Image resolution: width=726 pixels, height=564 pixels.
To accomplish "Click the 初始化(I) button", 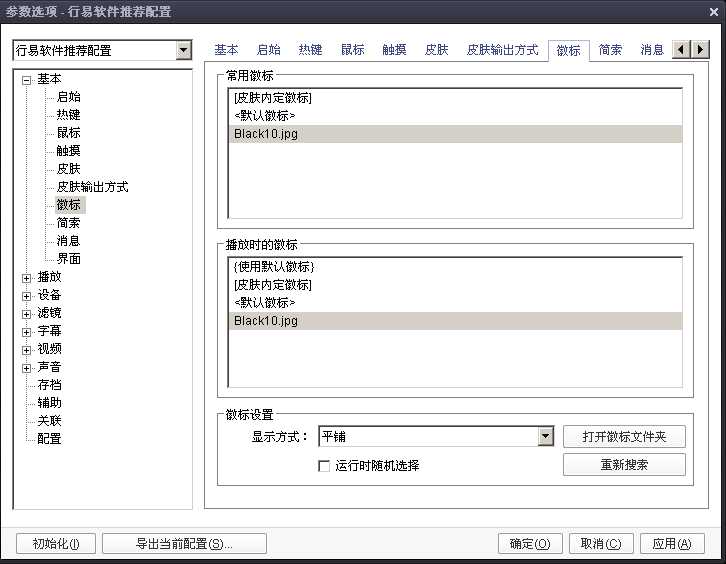I will [x=56, y=544].
